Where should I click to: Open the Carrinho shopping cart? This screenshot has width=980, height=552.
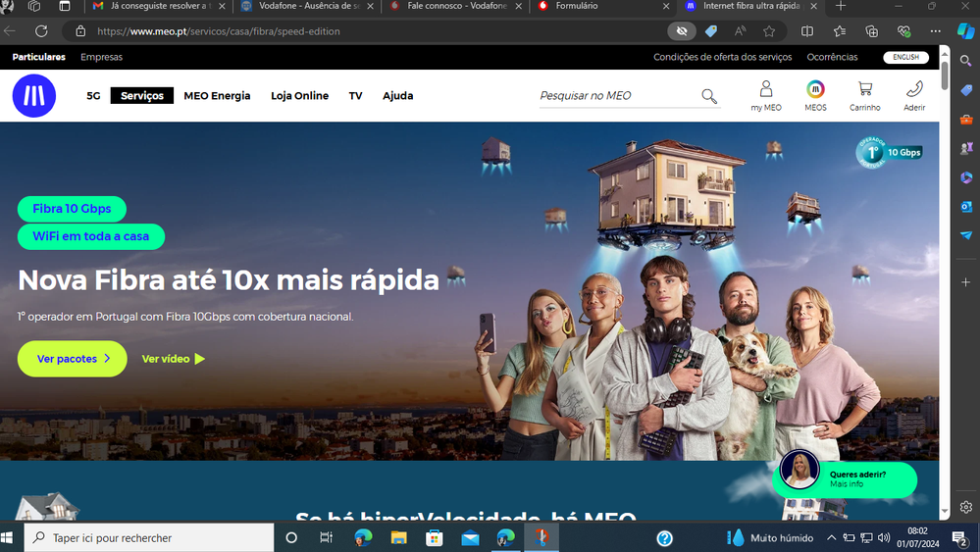[x=864, y=90]
